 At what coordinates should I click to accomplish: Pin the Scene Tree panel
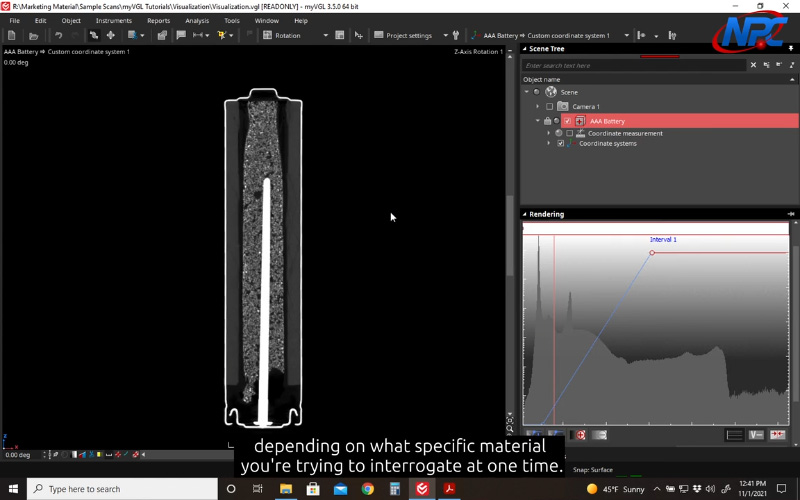(791, 48)
